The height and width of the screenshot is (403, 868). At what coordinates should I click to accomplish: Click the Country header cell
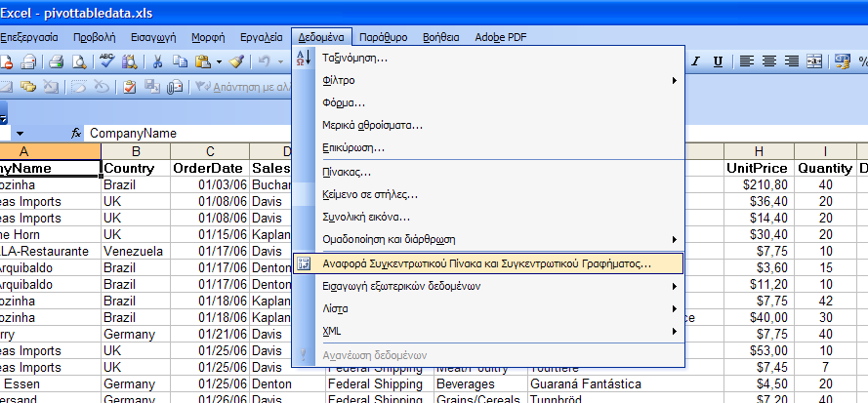pyautogui.click(x=136, y=168)
